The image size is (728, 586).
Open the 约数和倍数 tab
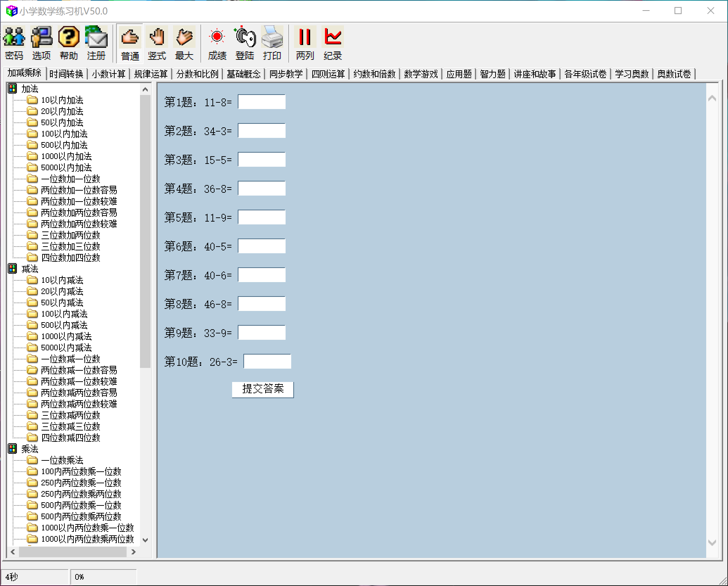pos(375,74)
